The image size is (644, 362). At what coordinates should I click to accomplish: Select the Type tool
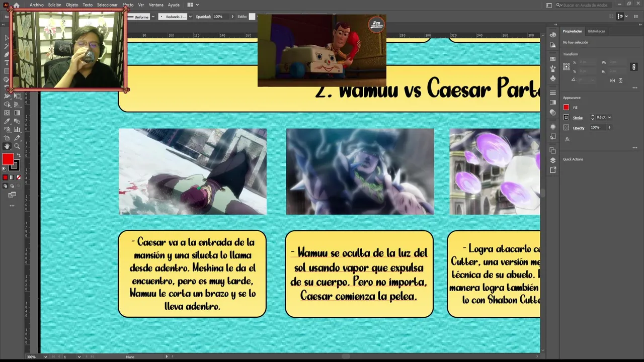(7, 62)
